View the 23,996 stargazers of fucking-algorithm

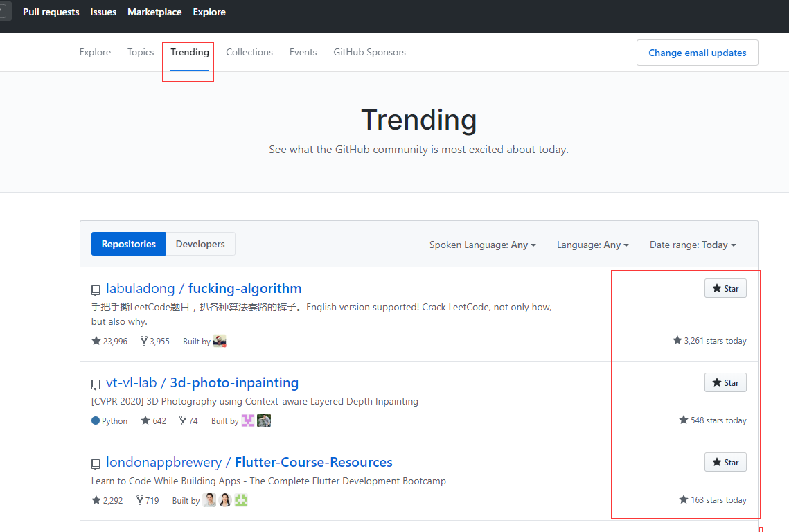click(109, 342)
